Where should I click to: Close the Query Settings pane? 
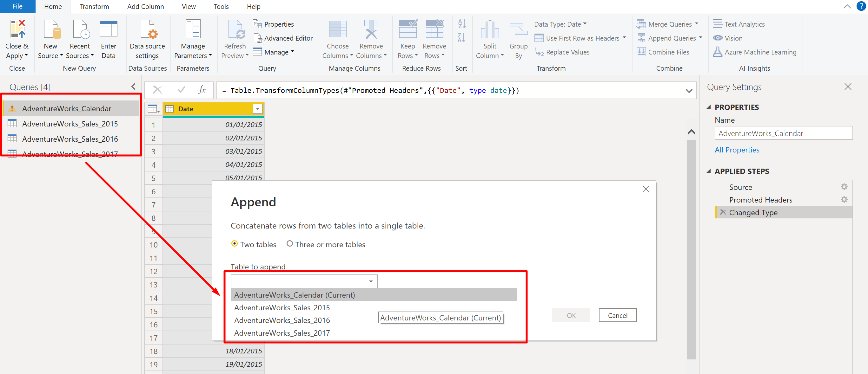click(848, 87)
